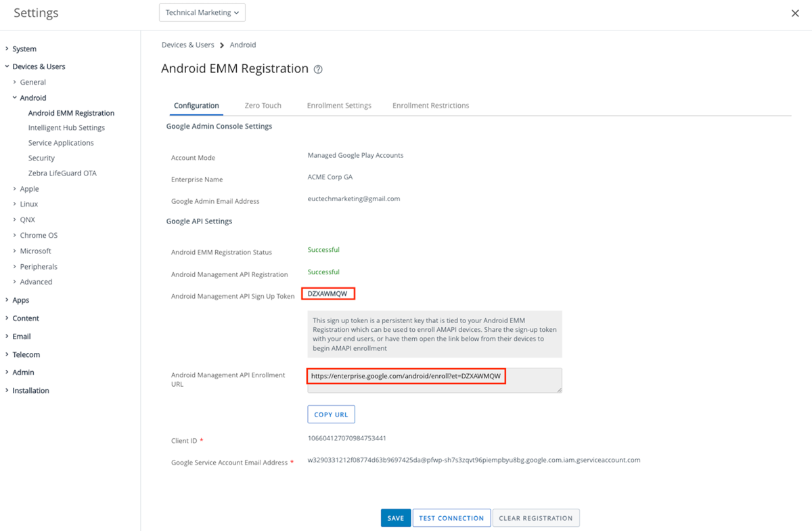Screen dimensions: 812x531
Task: Click the DZXAWMQW sign up token
Action: coord(328,294)
